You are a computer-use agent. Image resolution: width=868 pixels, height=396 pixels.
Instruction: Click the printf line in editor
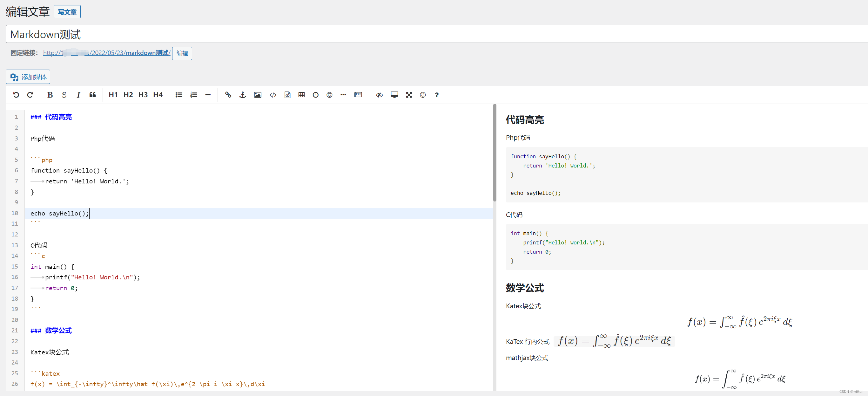[x=93, y=277]
